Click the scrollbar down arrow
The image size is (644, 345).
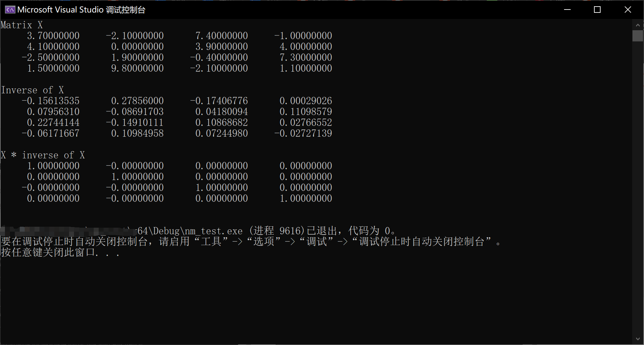tap(638, 339)
